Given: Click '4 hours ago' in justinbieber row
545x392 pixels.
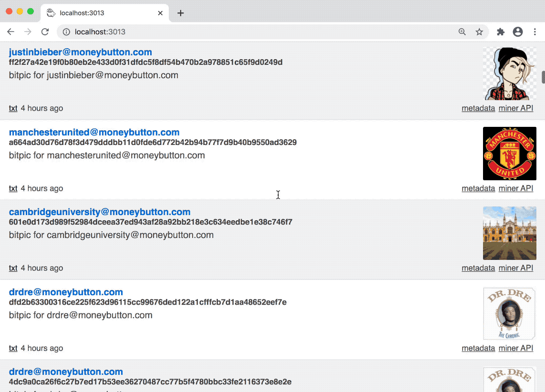Looking at the screenshot, I should pyautogui.click(x=41, y=108).
